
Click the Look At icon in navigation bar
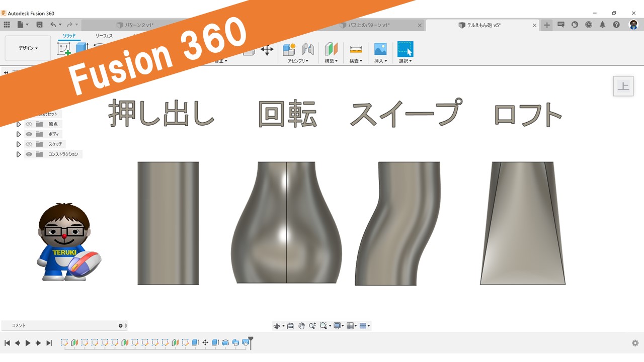click(x=290, y=326)
